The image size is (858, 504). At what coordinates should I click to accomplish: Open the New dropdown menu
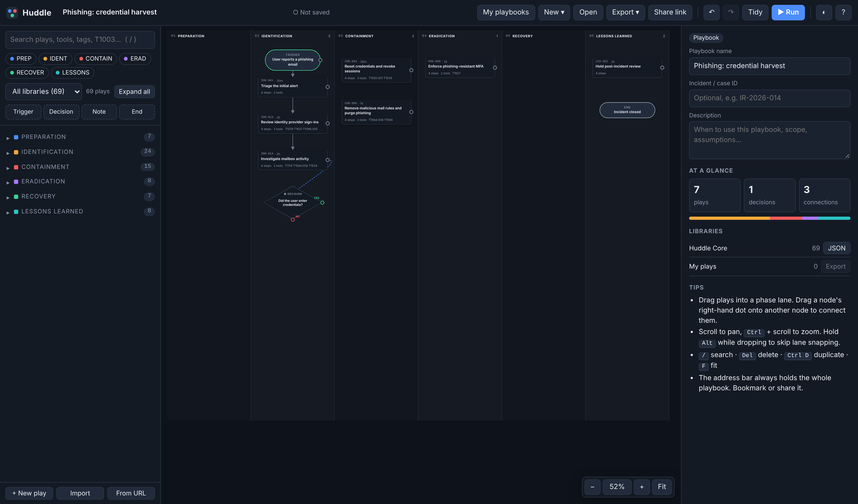click(554, 13)
